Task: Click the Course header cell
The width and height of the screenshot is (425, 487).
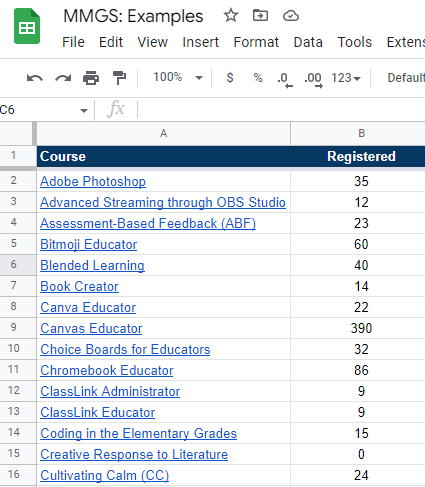Action: pyautogui.click(x=163, y=156)
